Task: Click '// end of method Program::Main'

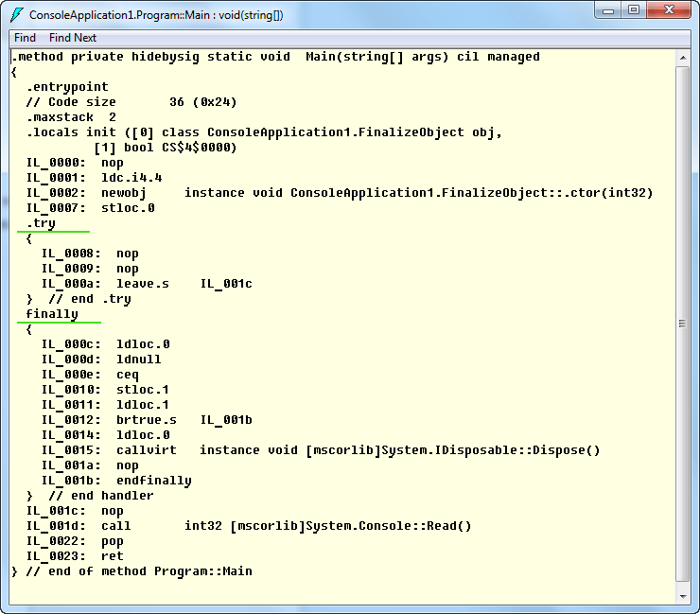Action: [139, 571]
